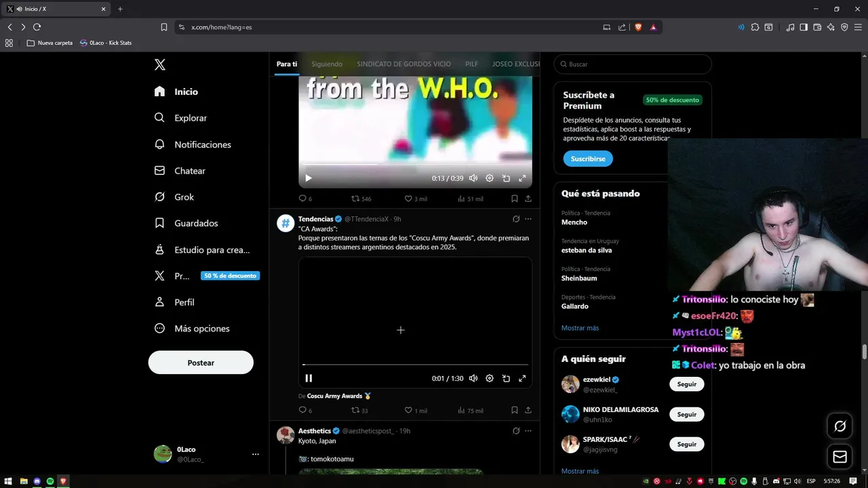Open Grok icon on Aesthetics post
The width and height of the screenshot is (868, 488).
pos(516,430)
